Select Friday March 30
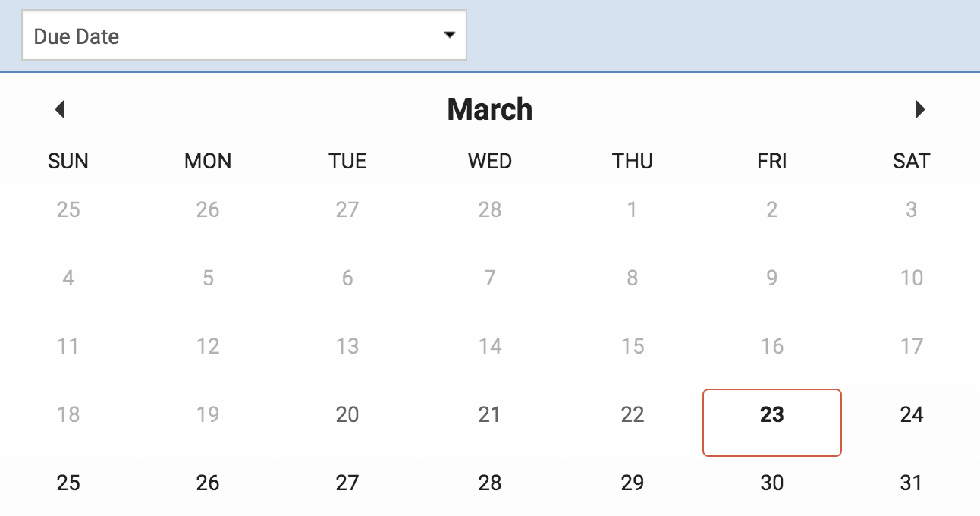The width and height of the screenshot is (980, 516). point(772,483)
